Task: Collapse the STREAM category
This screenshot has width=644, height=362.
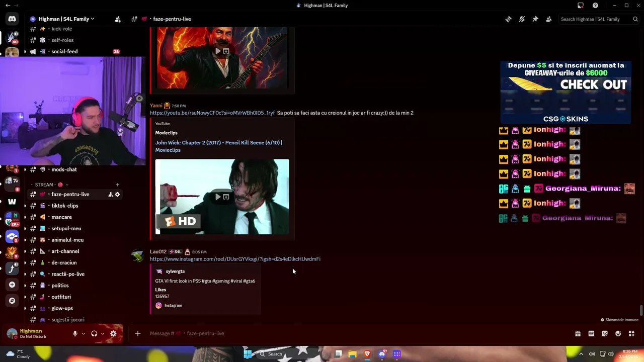Action: click(x=50, y=185)
